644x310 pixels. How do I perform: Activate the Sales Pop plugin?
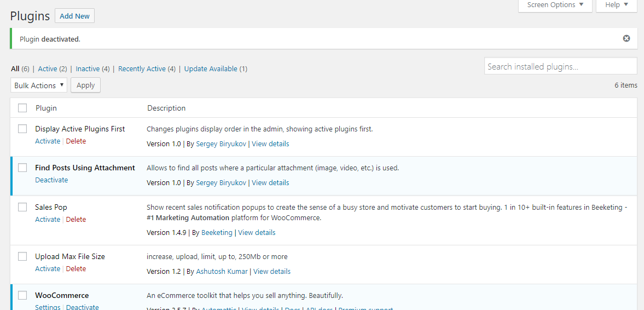coord(48,220)
